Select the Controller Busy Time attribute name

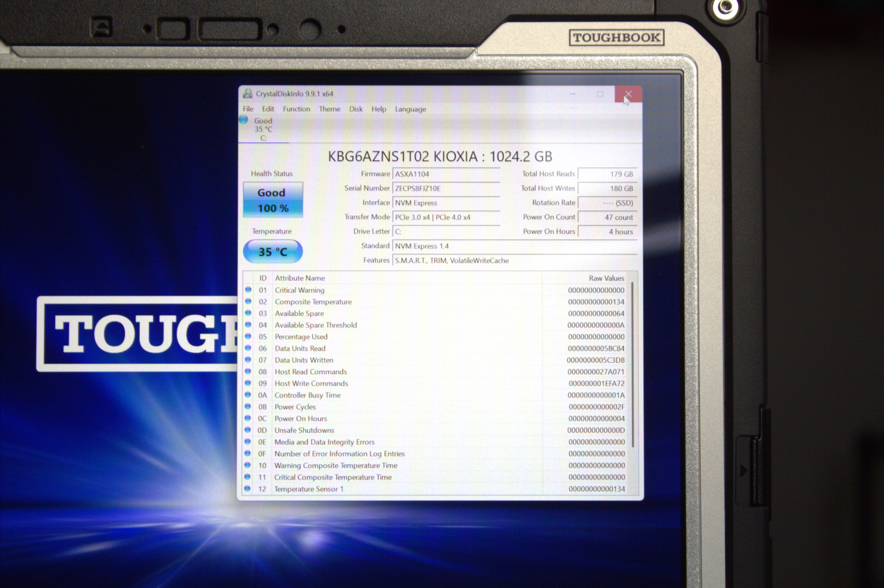click(308, 395)
